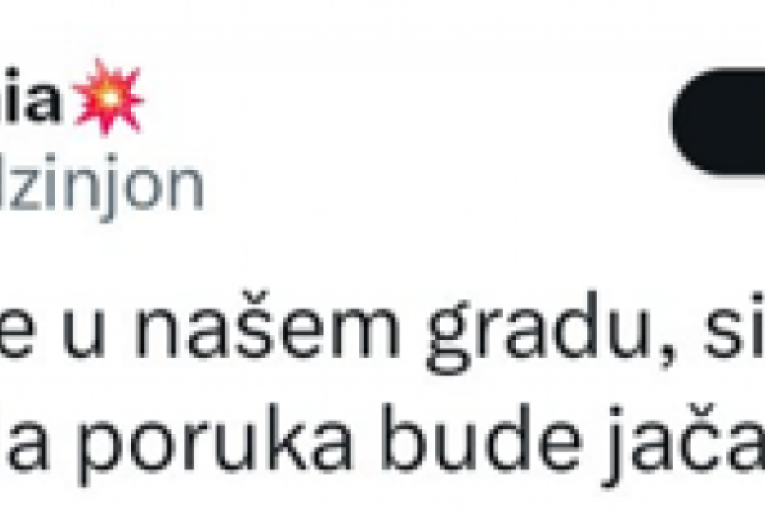Click the standalone "u" before "našem"

coord(83,334)
